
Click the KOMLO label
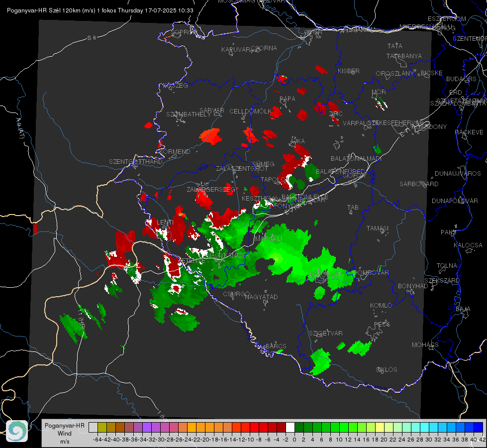(x=381, y=306)
